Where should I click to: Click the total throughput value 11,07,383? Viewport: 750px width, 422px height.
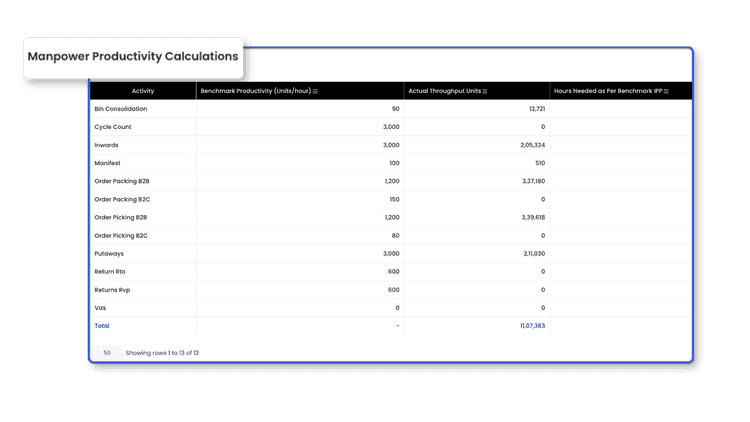pos(532,325)
